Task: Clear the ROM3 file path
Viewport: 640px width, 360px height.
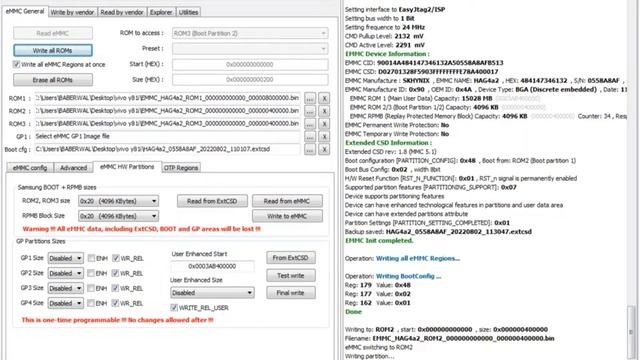Action: point(324,124)
